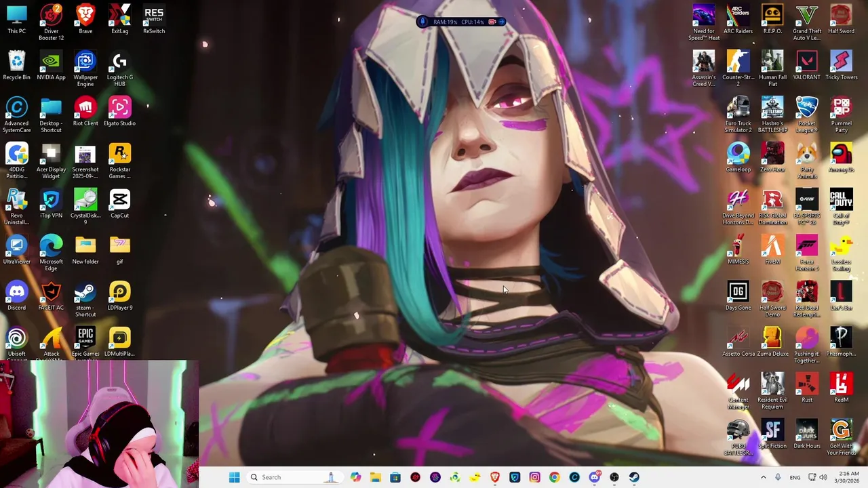Open the ARC Raiders desktop shortcut
Screen dimensions: 868x488
click(x=738, y=18)
